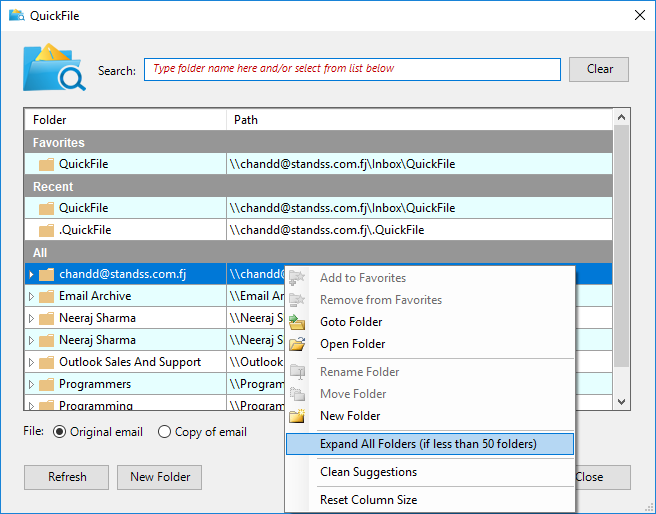Select the Original email radio button
656x514 pixels.
(x=60, y=432)
